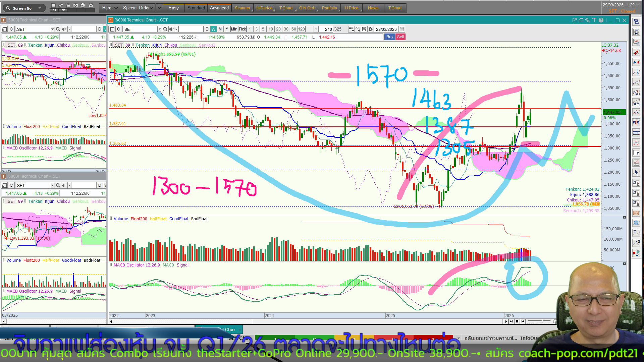
Task: Open chart settings gear icon
Action: pyautogui.click(x=371, y=29)
